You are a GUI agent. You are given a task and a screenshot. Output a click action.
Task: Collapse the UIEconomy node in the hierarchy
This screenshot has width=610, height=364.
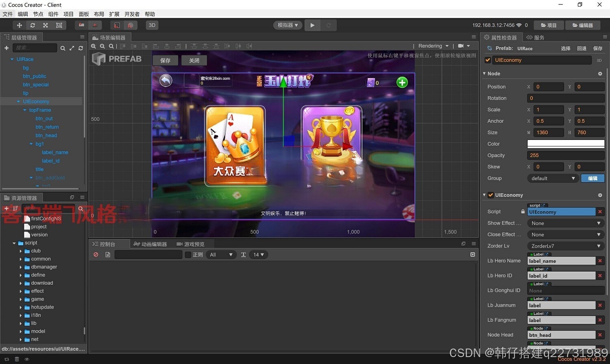point(18,102)
